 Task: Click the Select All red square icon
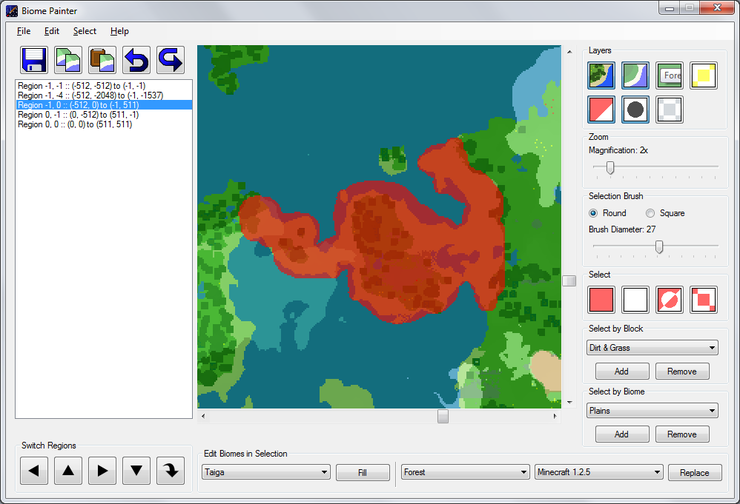coord(601,300)
